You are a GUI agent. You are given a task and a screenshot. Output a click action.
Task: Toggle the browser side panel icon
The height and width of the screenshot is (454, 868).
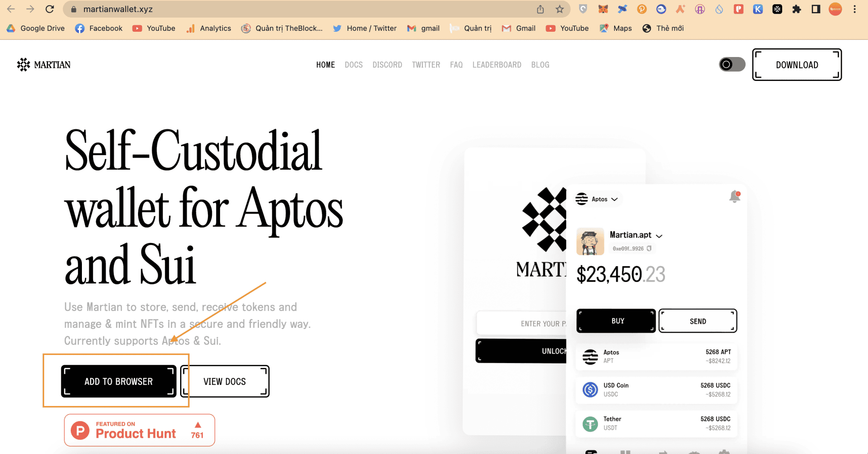(816, 9)
